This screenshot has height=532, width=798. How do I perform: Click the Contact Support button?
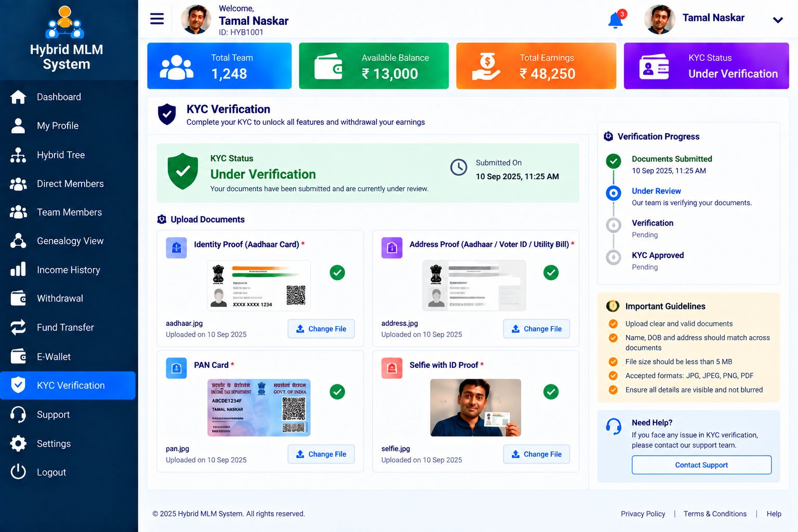[701, 465]
